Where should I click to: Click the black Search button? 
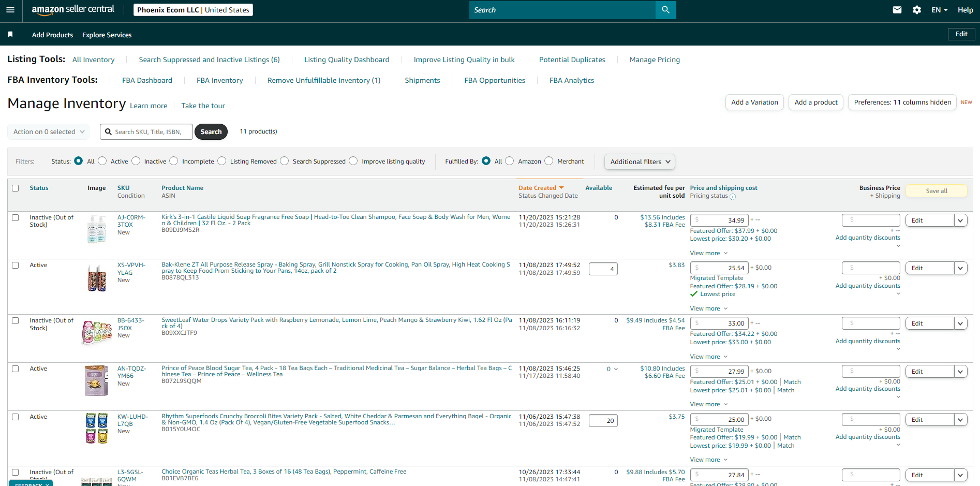[211, 131]
